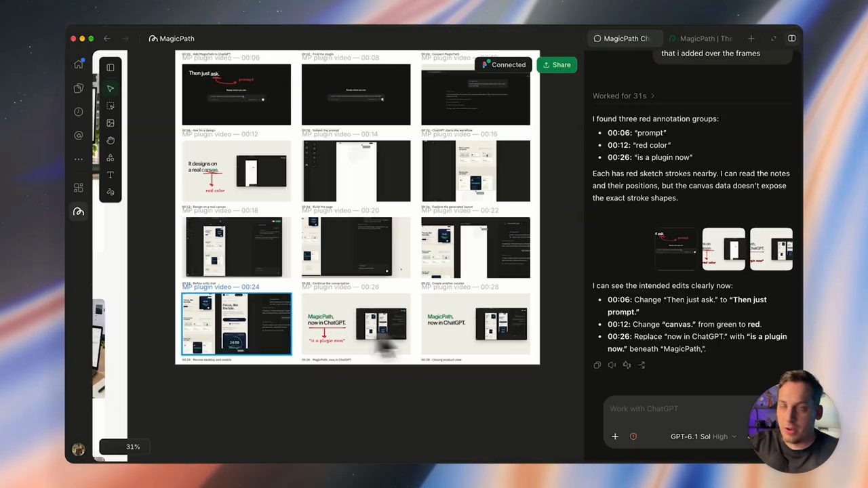This screenshot has width=868, height=488.
Task: Select the shapes tool
Action: click(x=111, y=157)
